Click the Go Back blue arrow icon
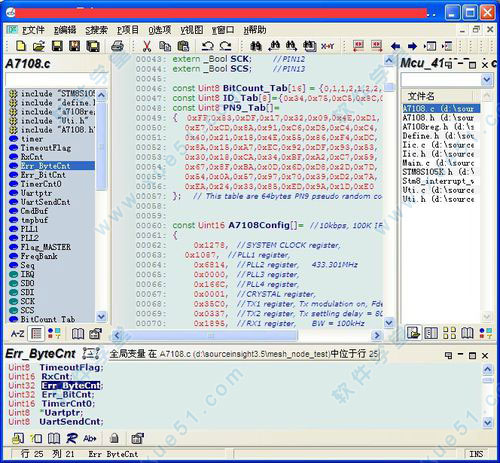This screenshot has width=500, height=463. pos(395,46)
